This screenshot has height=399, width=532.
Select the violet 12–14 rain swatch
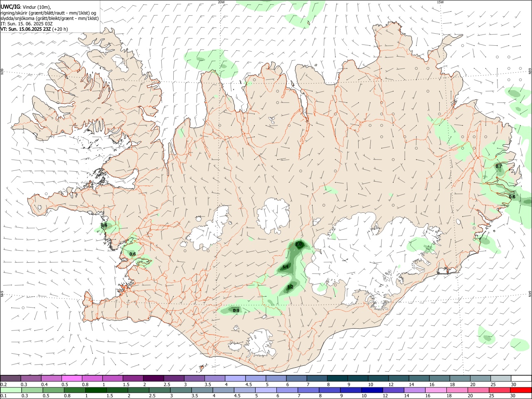tap(393, 390)
